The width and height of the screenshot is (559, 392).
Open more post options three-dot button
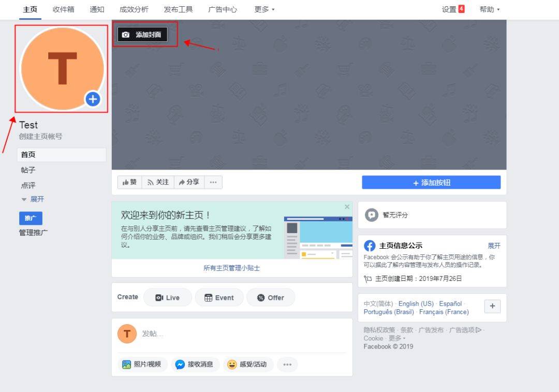pyautogui.click(x=287, y=364)
